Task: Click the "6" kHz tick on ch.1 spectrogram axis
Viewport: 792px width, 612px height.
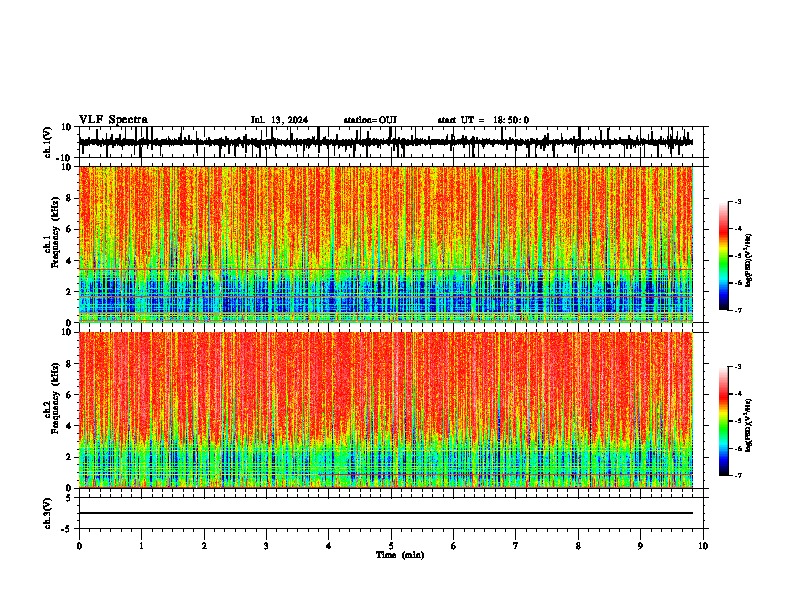Action: pyautogui.click(x=70, y=229)
